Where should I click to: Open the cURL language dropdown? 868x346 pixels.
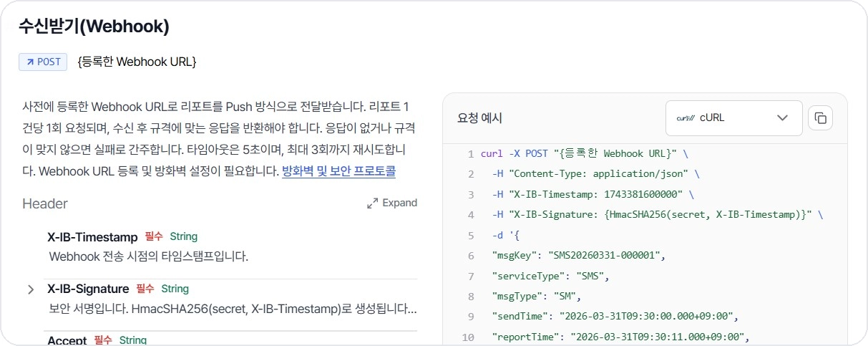(733, 117)
